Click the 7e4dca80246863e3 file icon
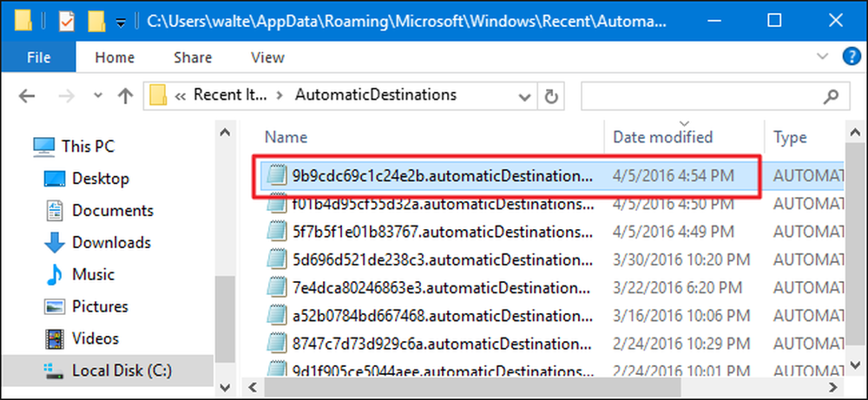868x400 pixels. (276, 288)
